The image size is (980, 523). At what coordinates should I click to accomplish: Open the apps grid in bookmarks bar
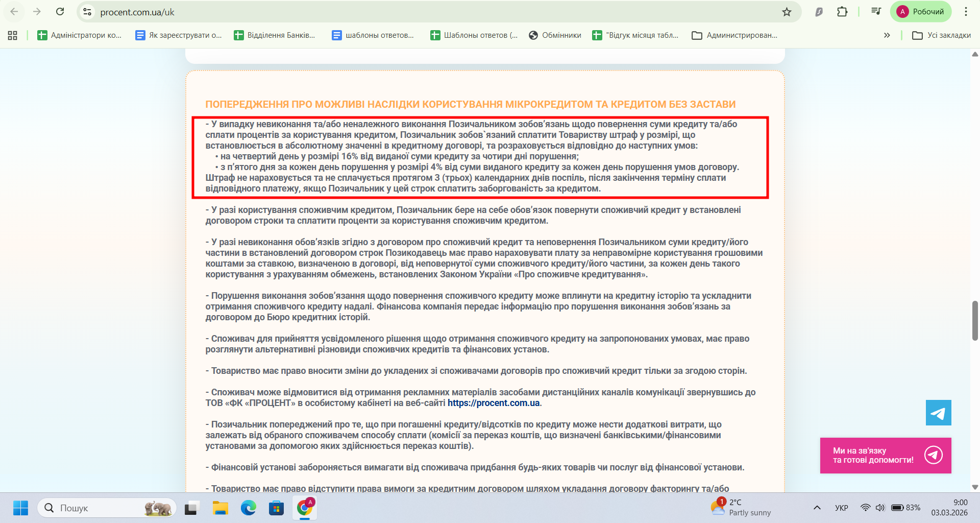(13, 35)
